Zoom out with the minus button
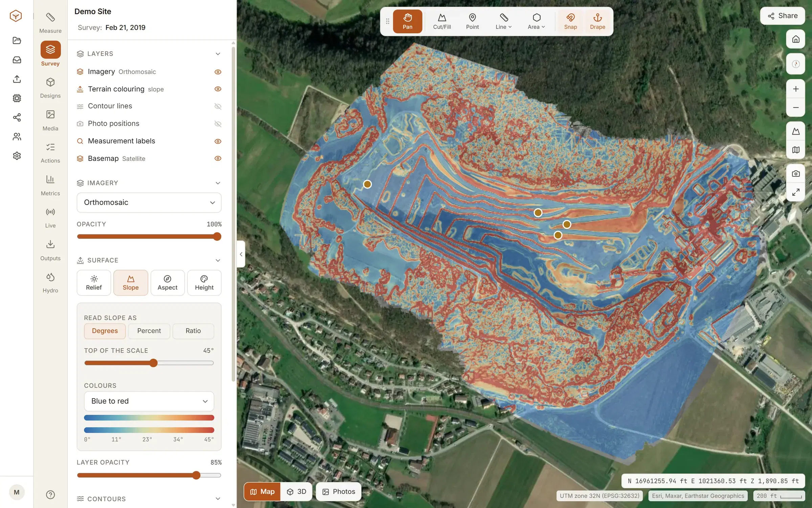812x508 pixels. point(795,107)
